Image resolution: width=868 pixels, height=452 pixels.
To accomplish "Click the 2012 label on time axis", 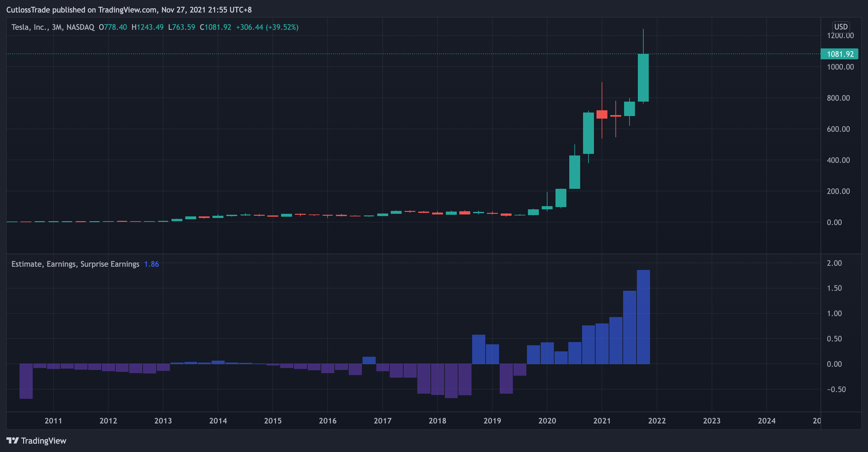I will click(108, 420).
